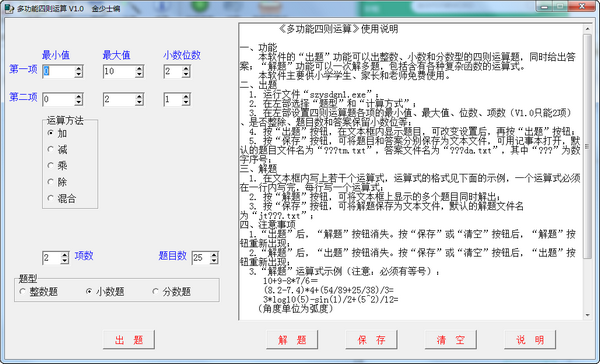Increase 第二项 最小值 with up arrow
Screen dimensions: 600x364
(78, 96)
